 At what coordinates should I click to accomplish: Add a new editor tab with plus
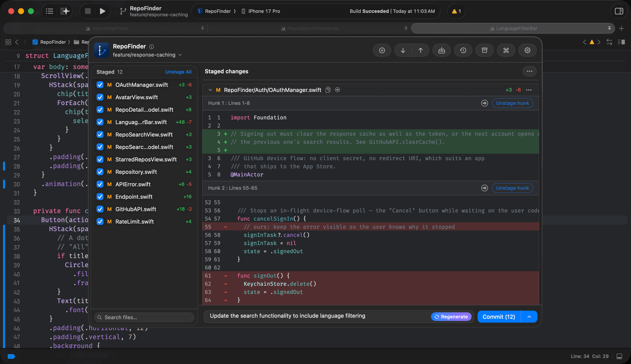coord(621,29)
